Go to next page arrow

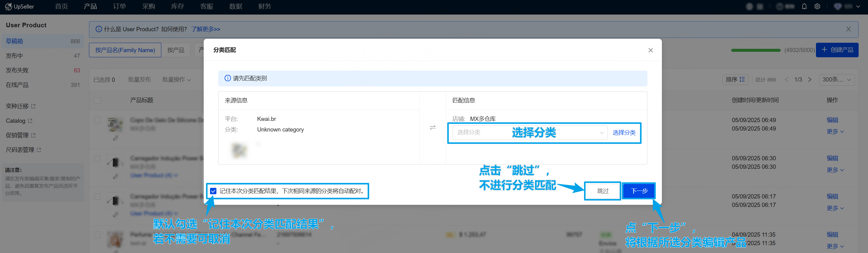point(810,80)
